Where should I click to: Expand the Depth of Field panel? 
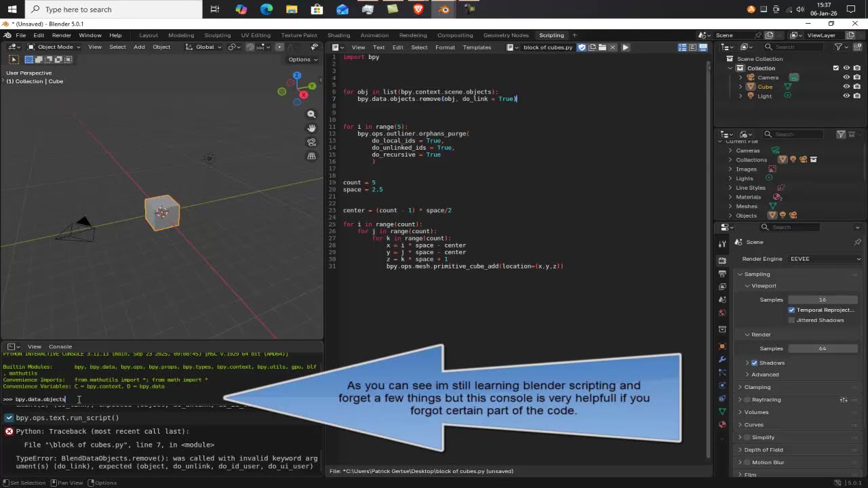click(763, 449)
